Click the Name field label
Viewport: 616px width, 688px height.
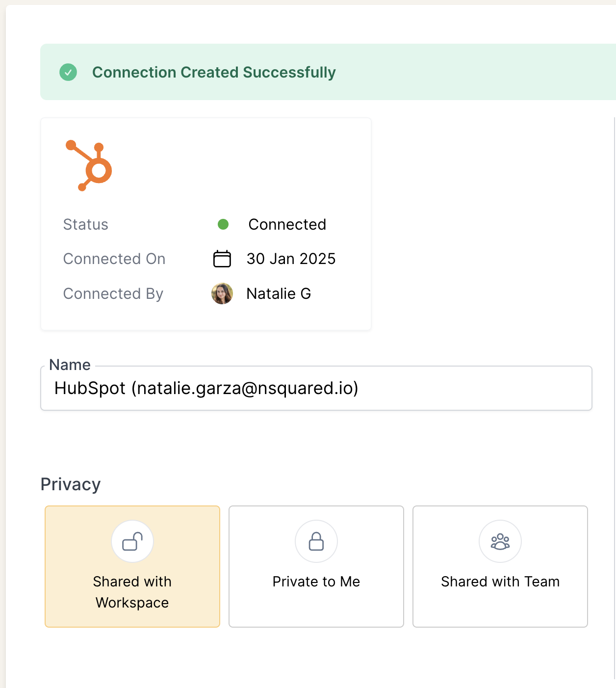[x=69, y=365]
